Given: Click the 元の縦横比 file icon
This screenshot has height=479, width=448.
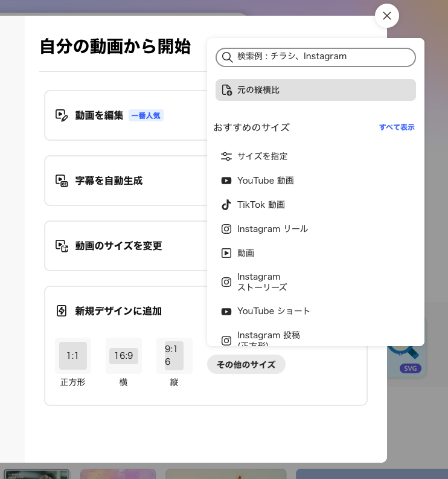Looking at the screenshot, I should tap(226, 90).
